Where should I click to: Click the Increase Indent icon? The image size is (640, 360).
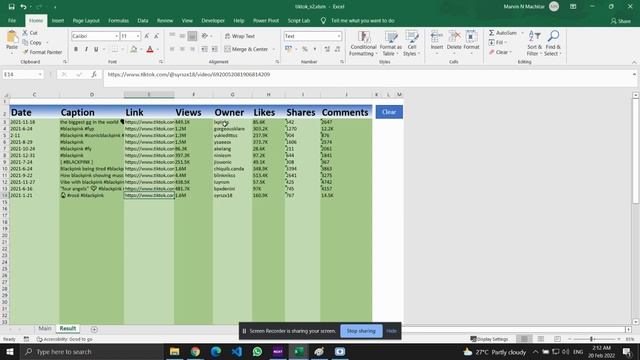(214, 49)
